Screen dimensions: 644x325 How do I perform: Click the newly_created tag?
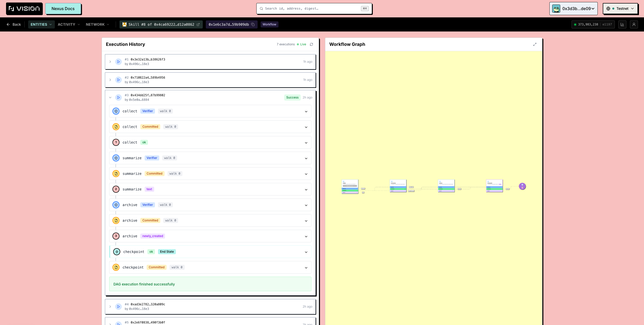click(153, 236)
